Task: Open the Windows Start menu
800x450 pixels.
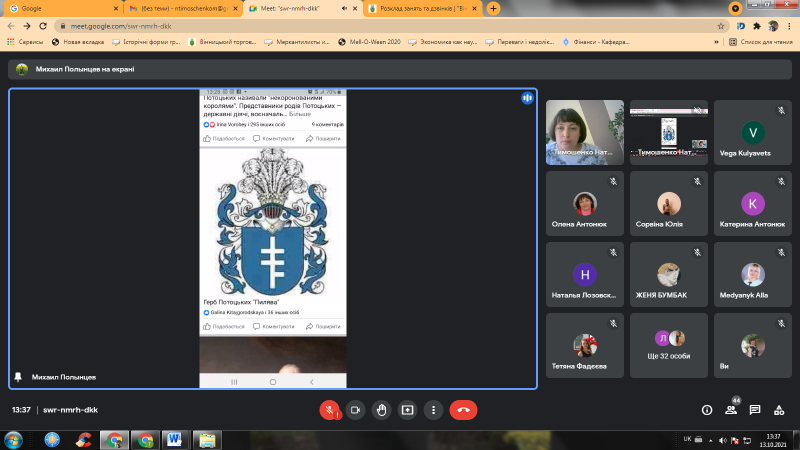Action: tap(13, 440)
